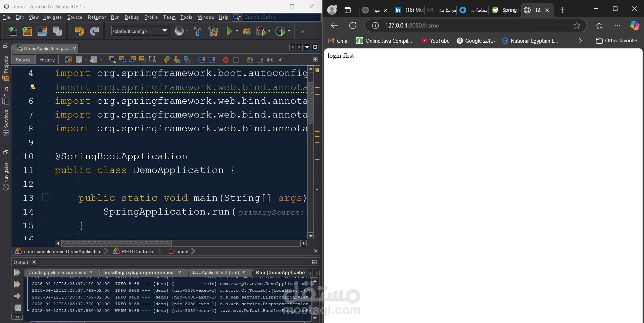Open Projects side panel
This screenshot has width=644, height=323.
6,69
